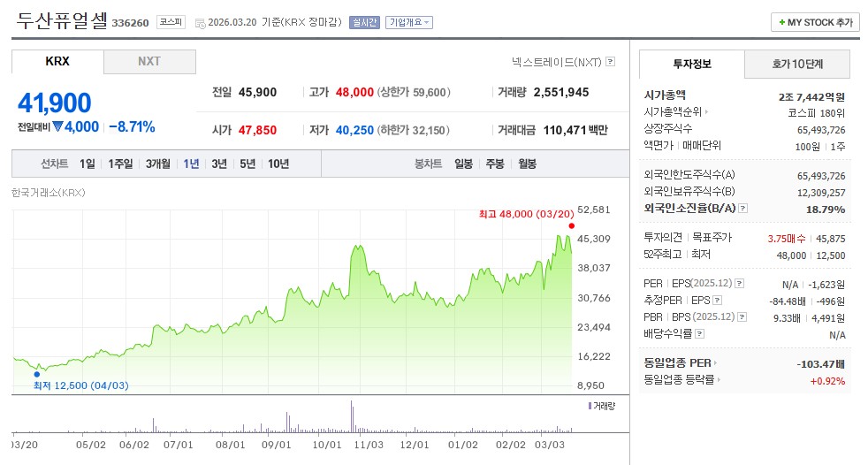Open help icon beside 배당수익률

tap(700, 334)
